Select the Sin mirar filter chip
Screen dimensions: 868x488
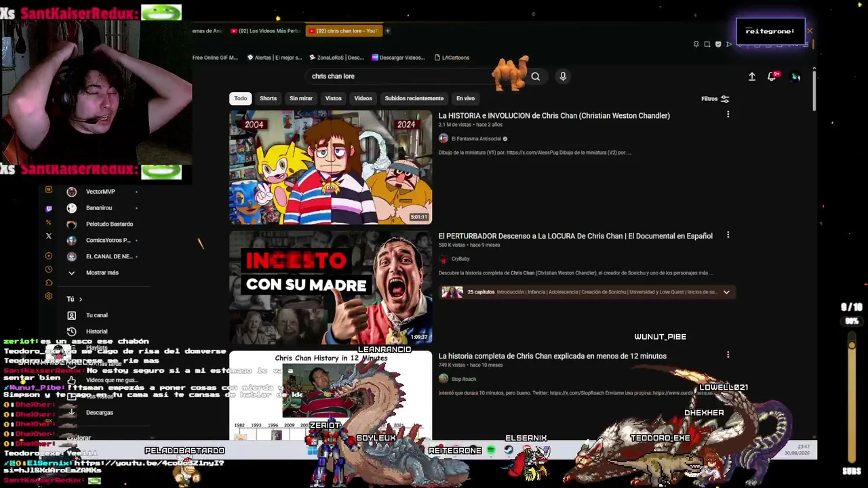(301, 98)
